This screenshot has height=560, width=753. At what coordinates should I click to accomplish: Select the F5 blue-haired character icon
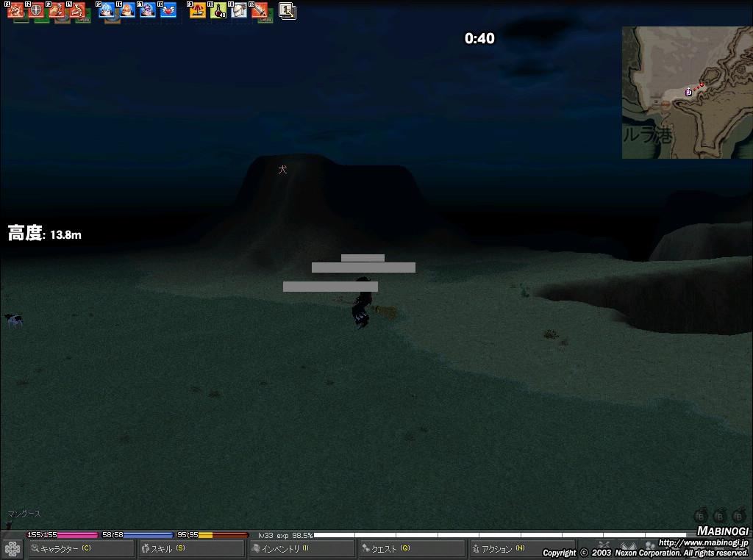pyautogui.click(x=107, y=11)
